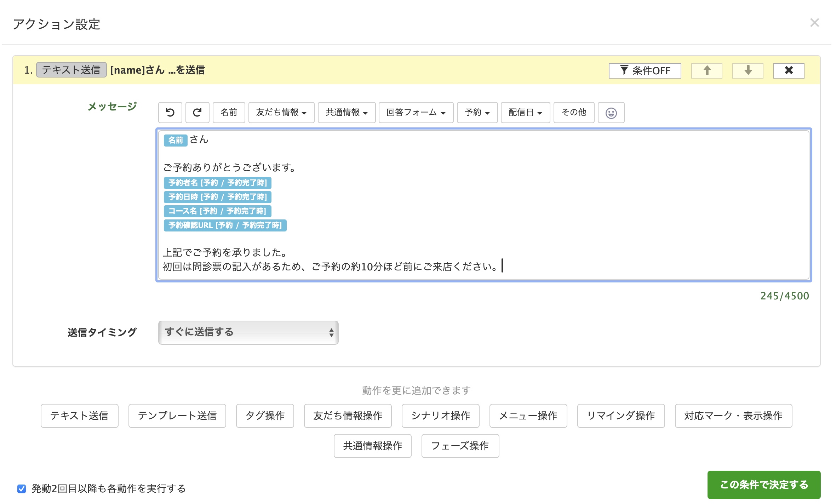
Task: Open the 配信日 dropdown
Action: pyautogui.click(x=525, y=113)
